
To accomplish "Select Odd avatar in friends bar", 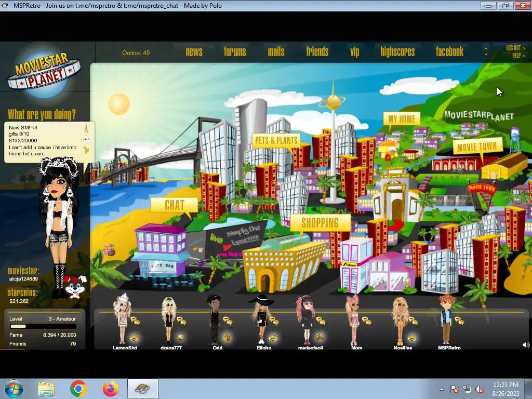I will (x=215, y=320).
